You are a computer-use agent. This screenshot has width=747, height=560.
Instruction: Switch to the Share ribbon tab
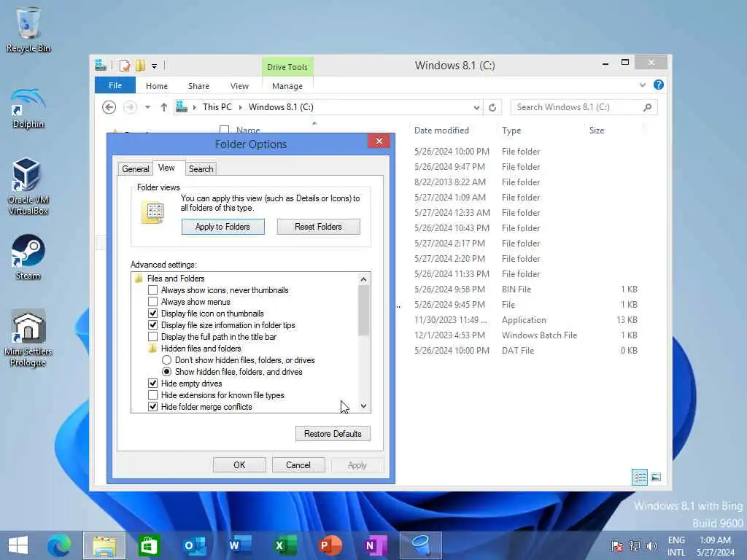198,86
